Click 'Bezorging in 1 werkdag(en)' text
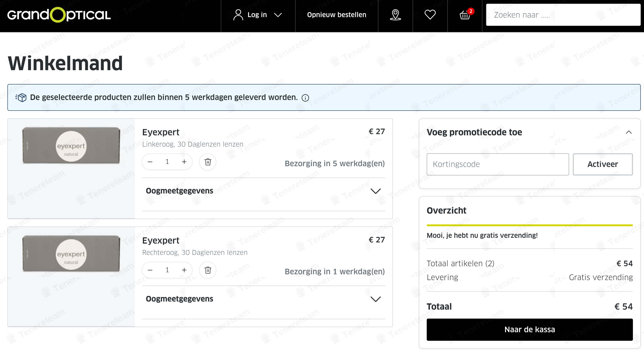The image size is (644, 356). click(335, 272)
